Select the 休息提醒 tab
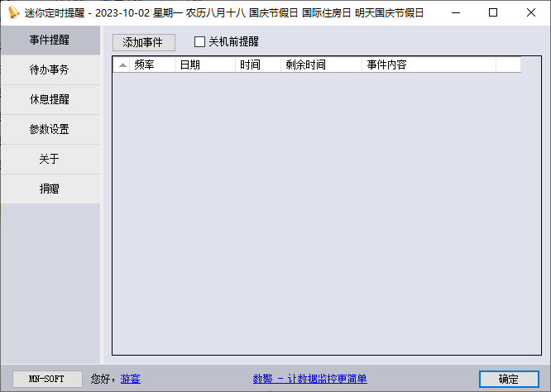 pos(50,100)
